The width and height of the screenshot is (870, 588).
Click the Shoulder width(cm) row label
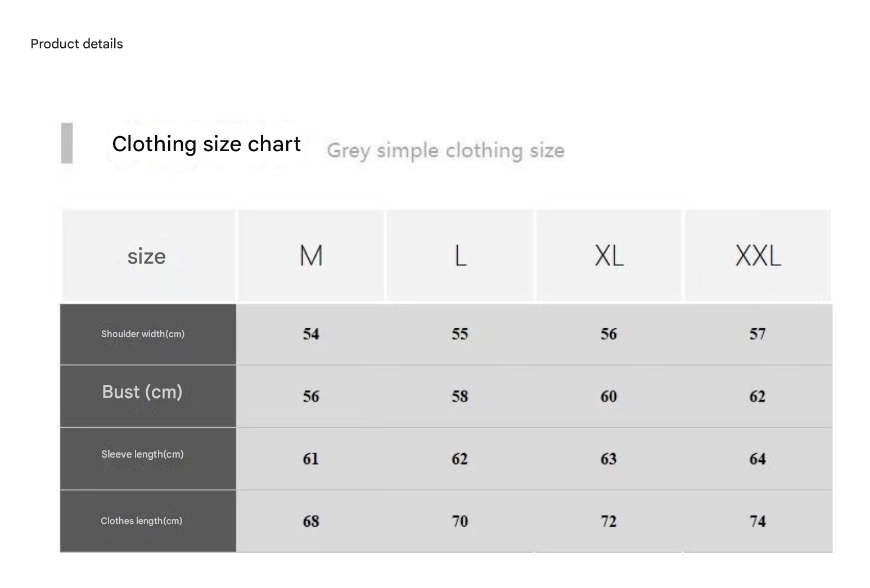coord(143,334)
